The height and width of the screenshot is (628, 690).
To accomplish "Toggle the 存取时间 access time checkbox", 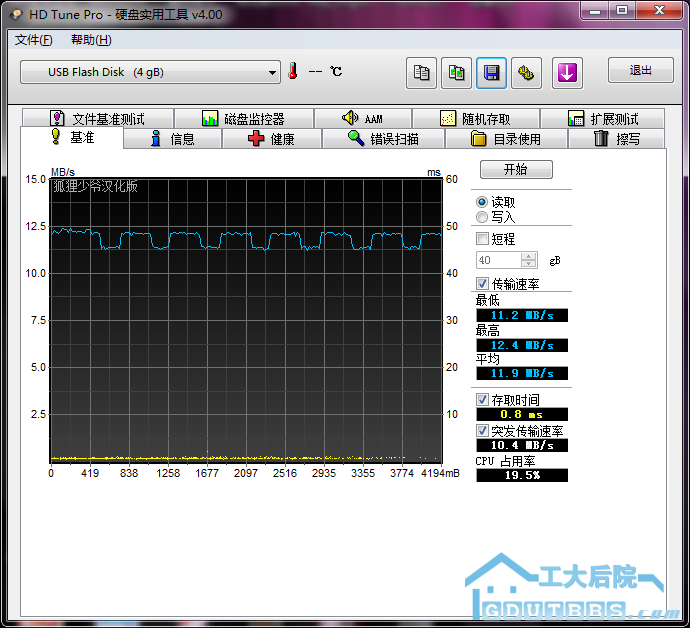I will 482,400.
